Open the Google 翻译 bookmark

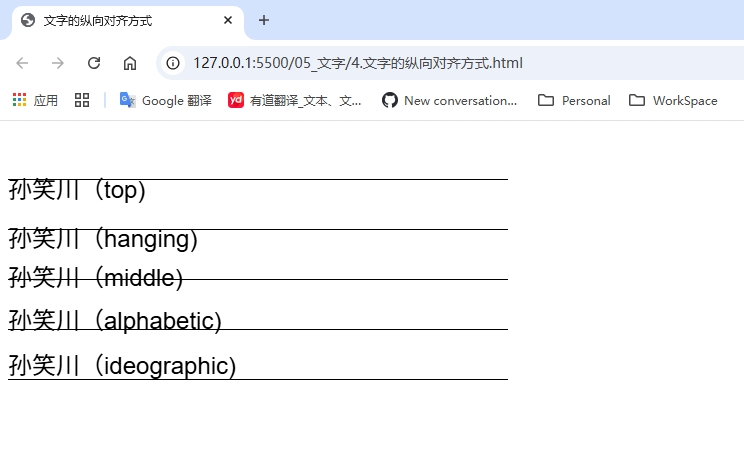(166, 101)
